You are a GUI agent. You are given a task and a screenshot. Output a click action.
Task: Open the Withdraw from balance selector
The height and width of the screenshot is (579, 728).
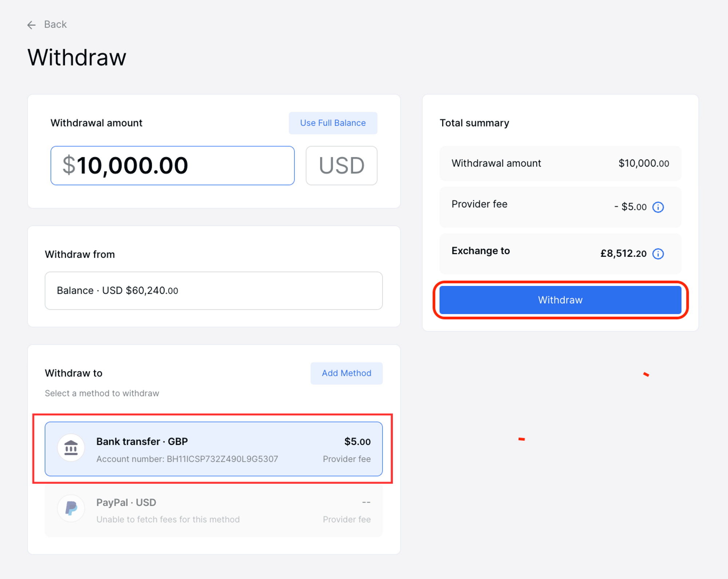click(x=213, y=291)
